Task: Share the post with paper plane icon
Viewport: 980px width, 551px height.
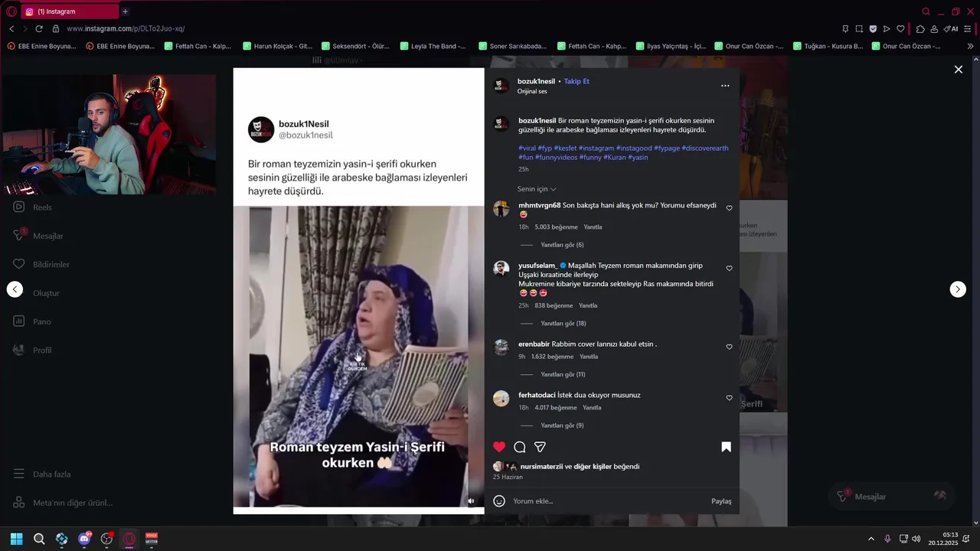Action: (540, 447)
